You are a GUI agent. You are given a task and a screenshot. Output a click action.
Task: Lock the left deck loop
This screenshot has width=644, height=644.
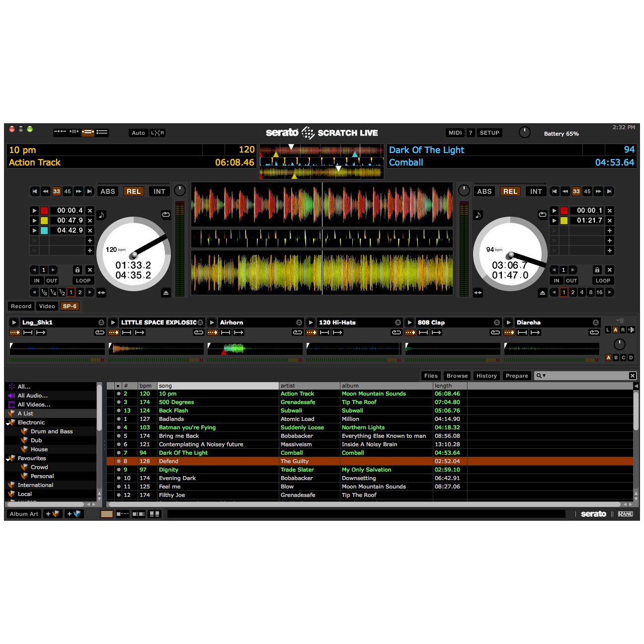tap(78, 270)
